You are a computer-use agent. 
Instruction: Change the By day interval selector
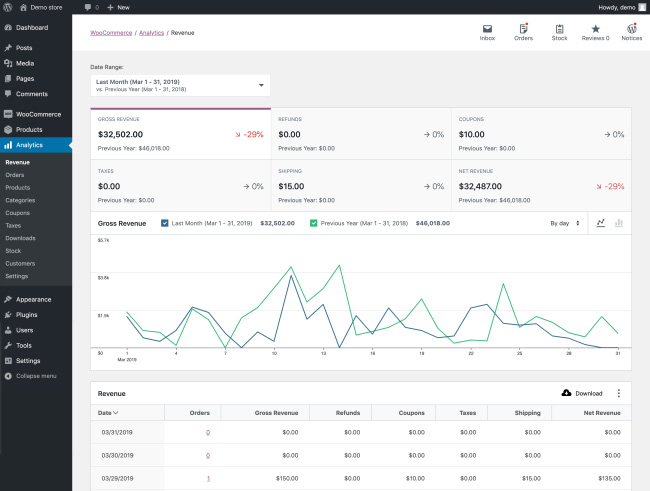tap(565, 223)
